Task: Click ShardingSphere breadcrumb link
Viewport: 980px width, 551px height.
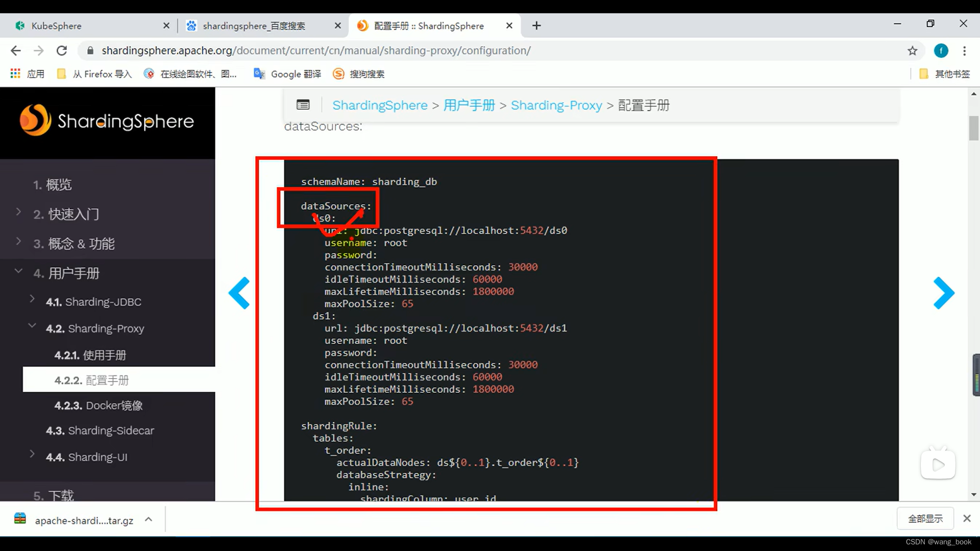Action: click(380, 105)
